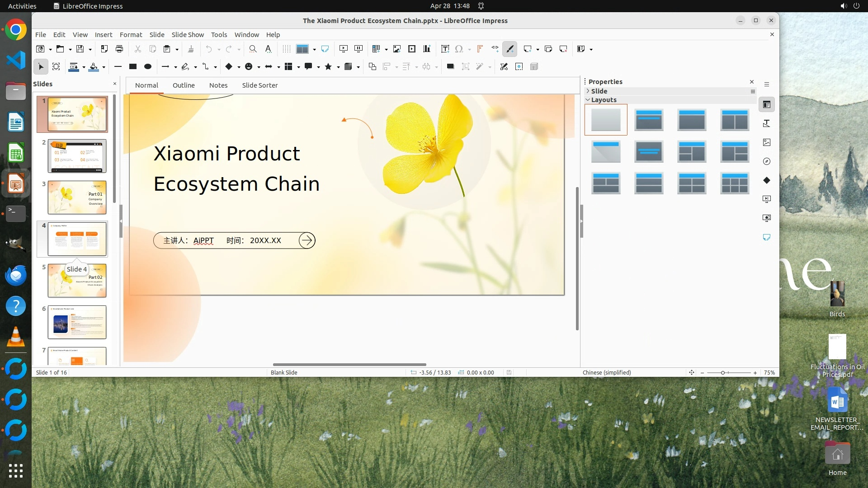Screen dimensions: 868x488
Task: Select the Ellipse shape tool
Action: click(148, 66)
